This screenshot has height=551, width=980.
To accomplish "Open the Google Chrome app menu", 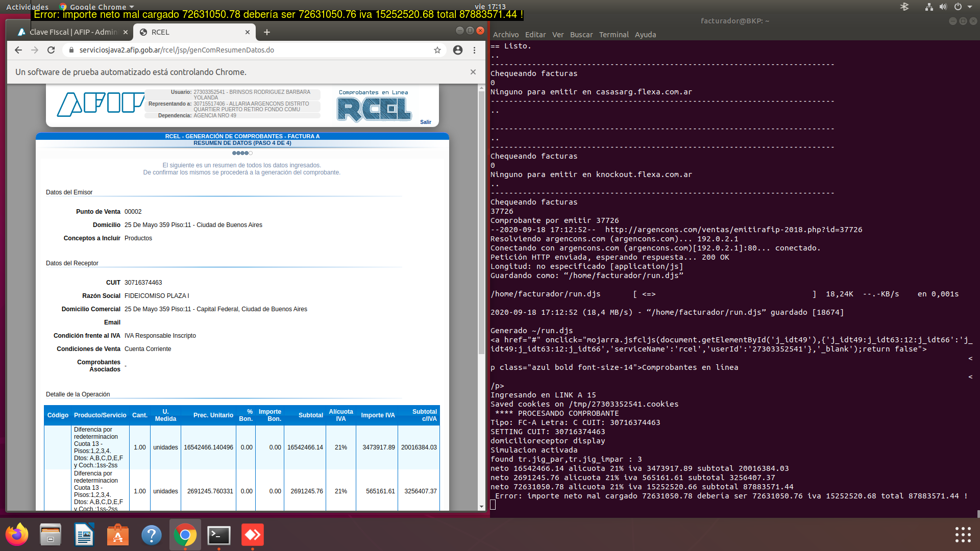I will pyautogui.click(x=97, y=7).
